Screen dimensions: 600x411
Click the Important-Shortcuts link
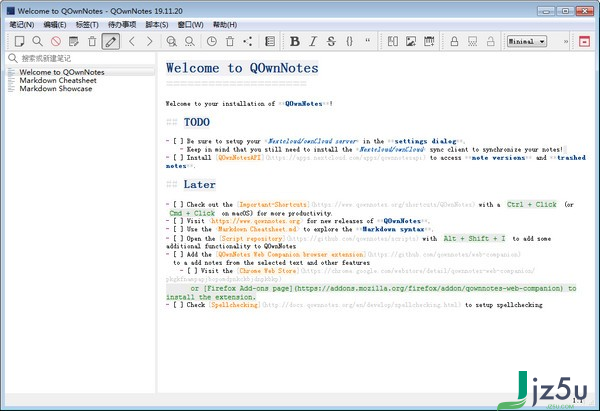(273, 205)
